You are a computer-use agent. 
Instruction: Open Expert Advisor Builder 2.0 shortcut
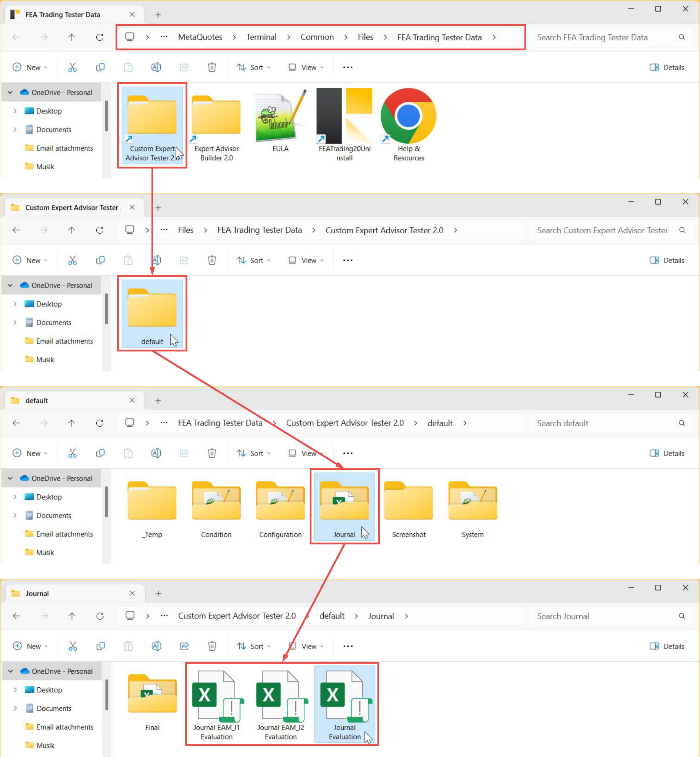tap(216, 125)
